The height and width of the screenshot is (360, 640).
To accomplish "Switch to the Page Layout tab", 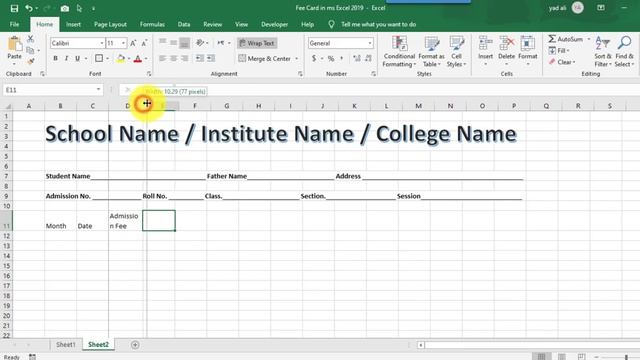I will 110,24.
